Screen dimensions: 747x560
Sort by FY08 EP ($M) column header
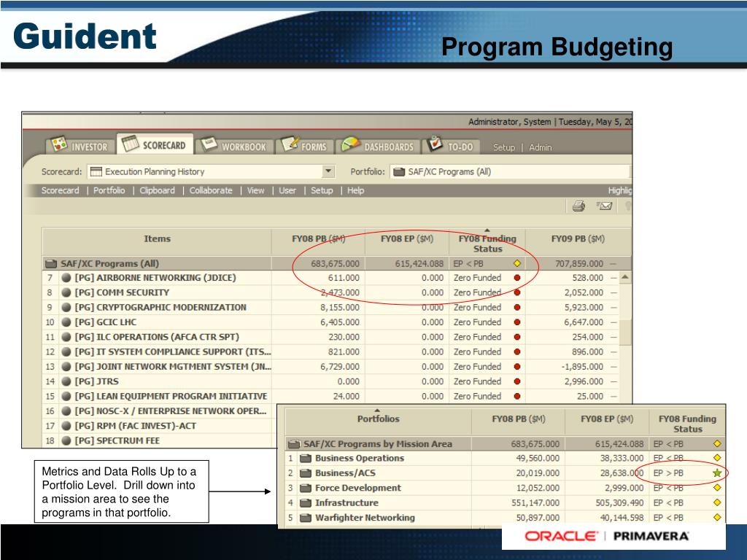[x=407, y=239]
